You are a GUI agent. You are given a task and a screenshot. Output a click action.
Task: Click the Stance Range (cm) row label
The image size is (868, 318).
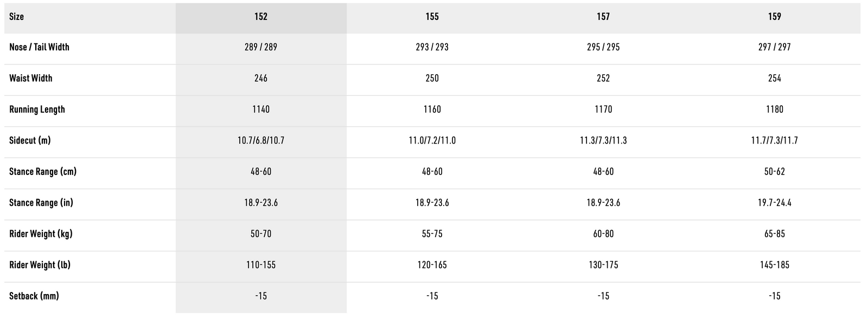[43, 172]
